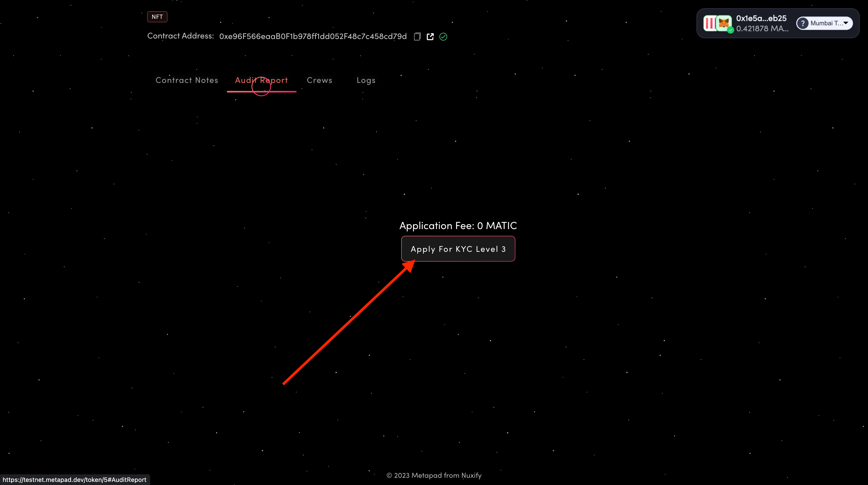Image resolution: width=868 pixels, height=485 pixels.
Task: Click the Application Fee: 0 MATIC label
Action: [458, 225]
